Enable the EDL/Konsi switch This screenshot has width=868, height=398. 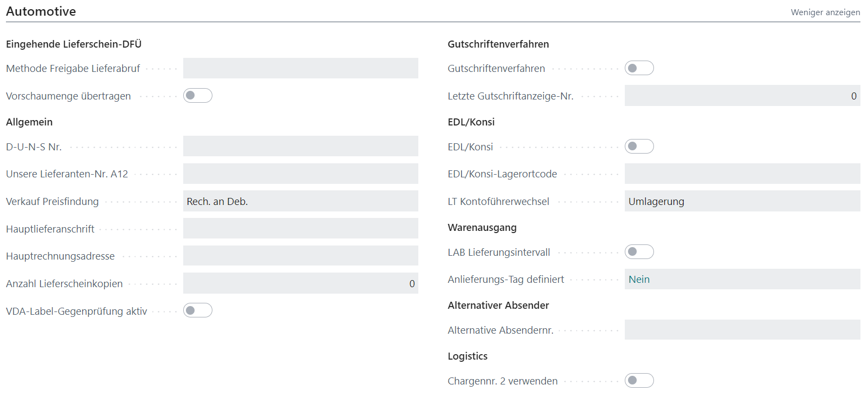click(x=639, y=147)
